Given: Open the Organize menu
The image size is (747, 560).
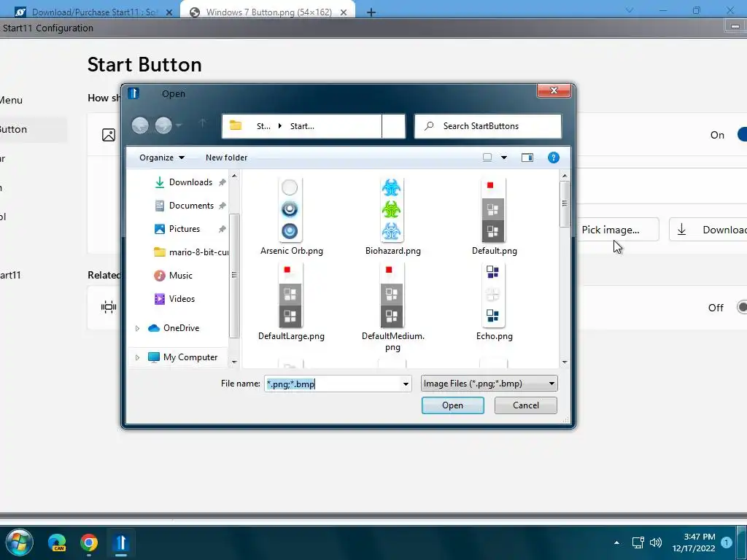Looking at the screenshot, I should tap(162, 157).
